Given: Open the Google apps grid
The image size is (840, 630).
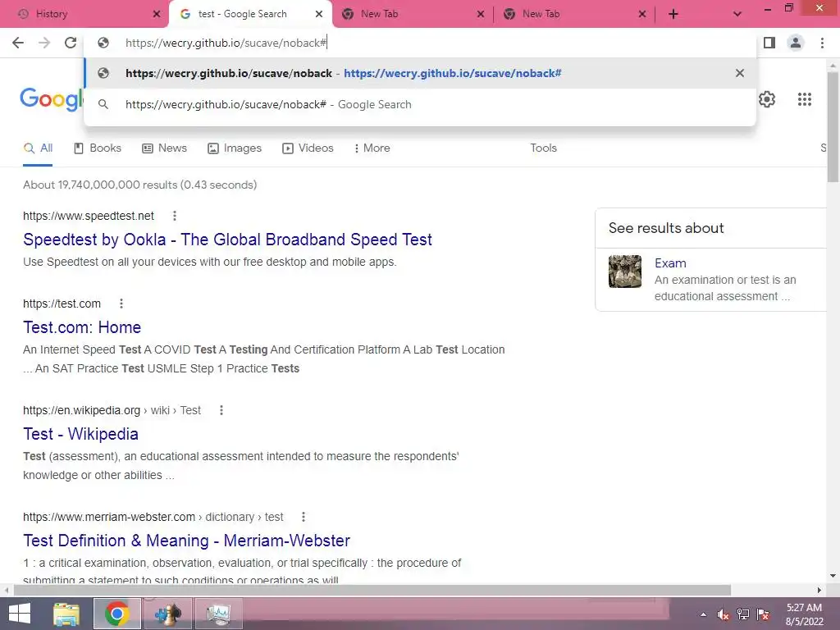Looking at the screenshot, I should pyautogui.click(x=804, y=99).
